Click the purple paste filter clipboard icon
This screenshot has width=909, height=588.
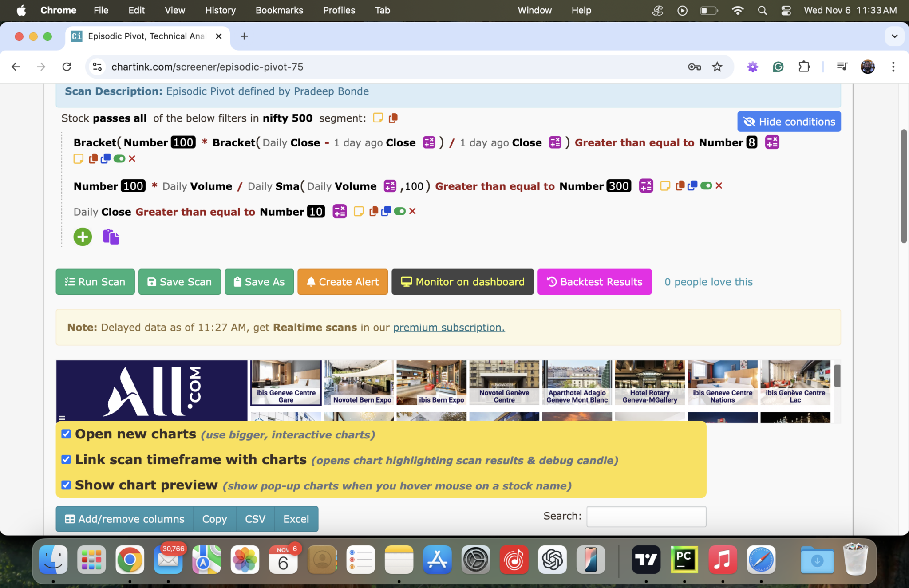click(x=111, y=237)
